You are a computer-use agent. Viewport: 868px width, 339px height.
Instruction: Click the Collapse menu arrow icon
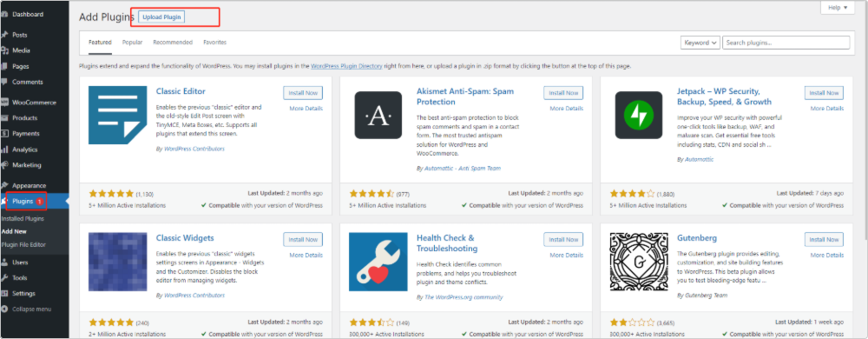click(4, 309)
